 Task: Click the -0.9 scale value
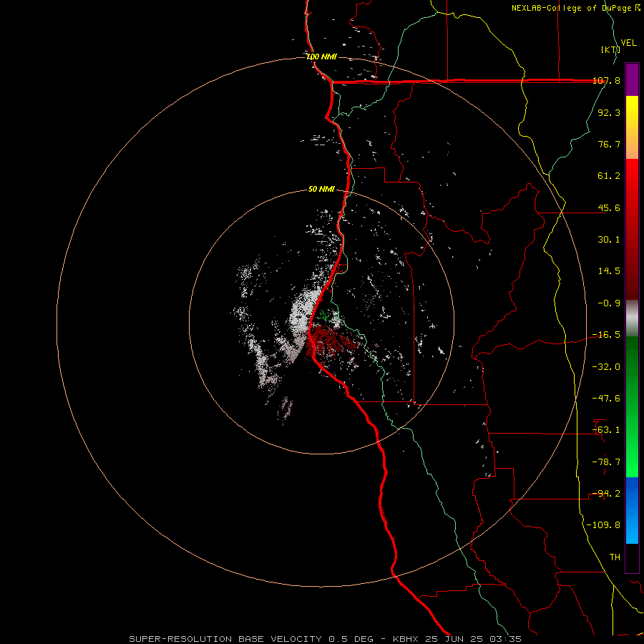(609, 303)
